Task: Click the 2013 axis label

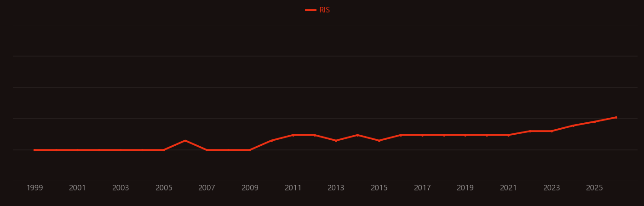Action: coord(336,188)
